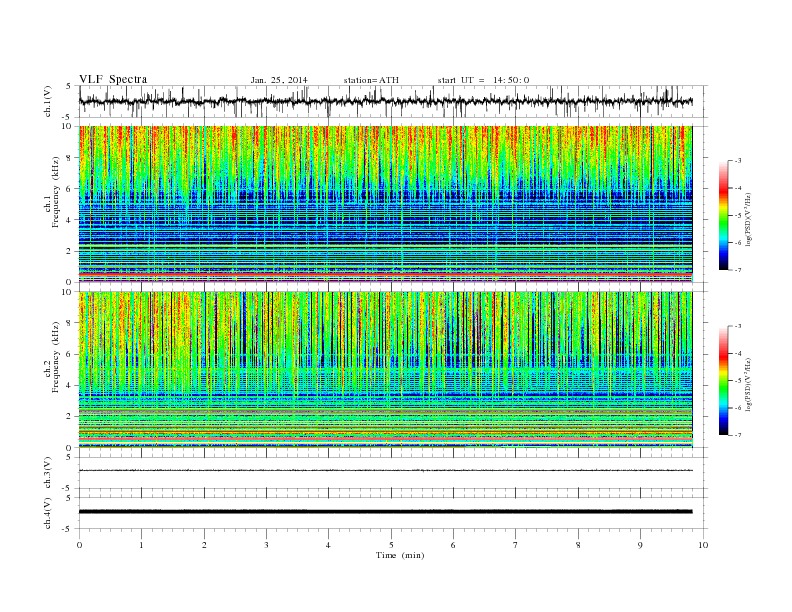The height and width of the screenshot is (612, 792).
Task: Click time axis tick label "3"
Action: click(x=266, y=545)
